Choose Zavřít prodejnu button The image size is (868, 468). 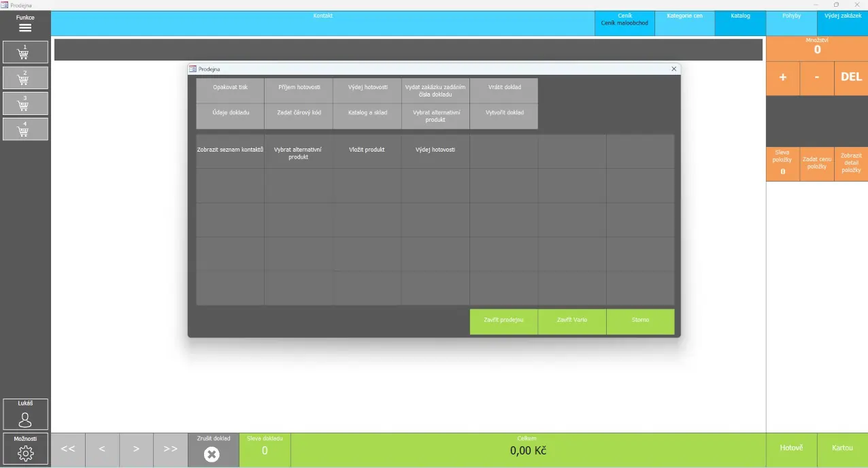tap(503, 322)
